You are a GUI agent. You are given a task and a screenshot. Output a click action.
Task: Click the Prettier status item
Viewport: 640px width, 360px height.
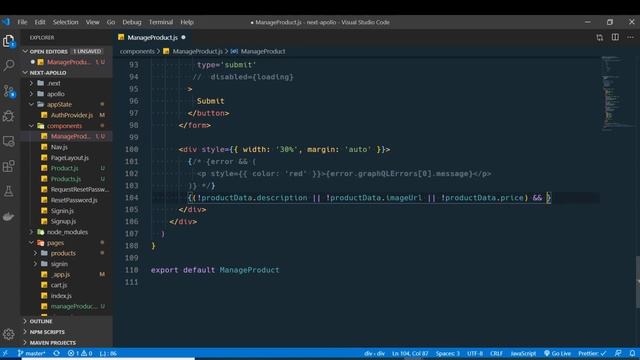point(592,353)
